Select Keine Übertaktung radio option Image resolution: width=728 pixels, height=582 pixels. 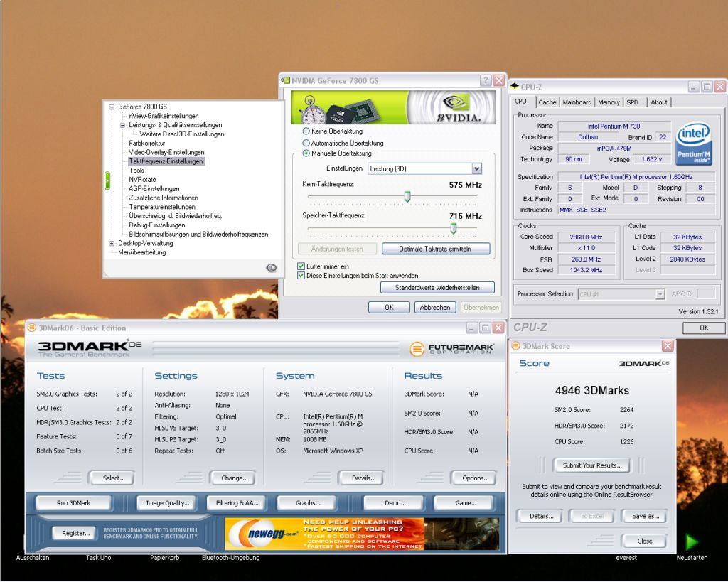306,131
